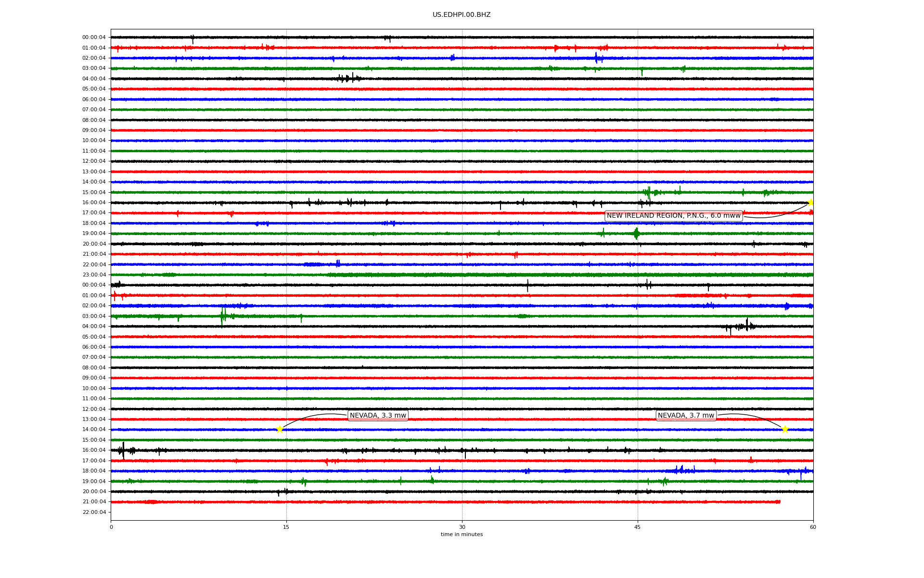The image size is (924, 578).
Task: Click the yellow star for Nevada 3.7 mw
Action: pyautogui.click(x=785, y=429)
